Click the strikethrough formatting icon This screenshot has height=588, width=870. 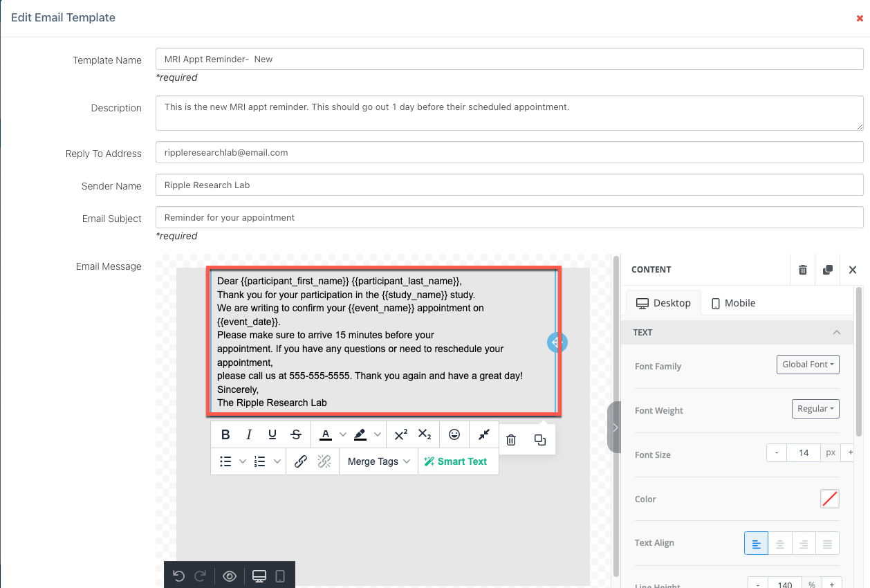[x=296, y=434]
